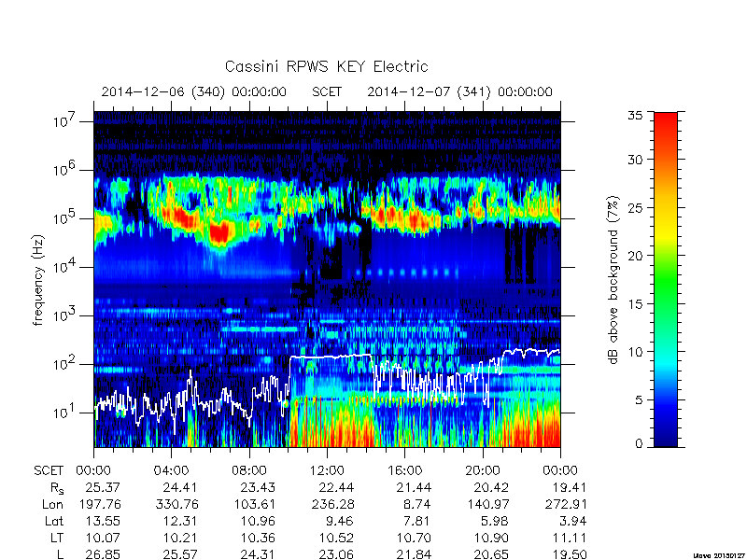
Task: Click the Lon value '197.76'
Action: tap(100, 504)
